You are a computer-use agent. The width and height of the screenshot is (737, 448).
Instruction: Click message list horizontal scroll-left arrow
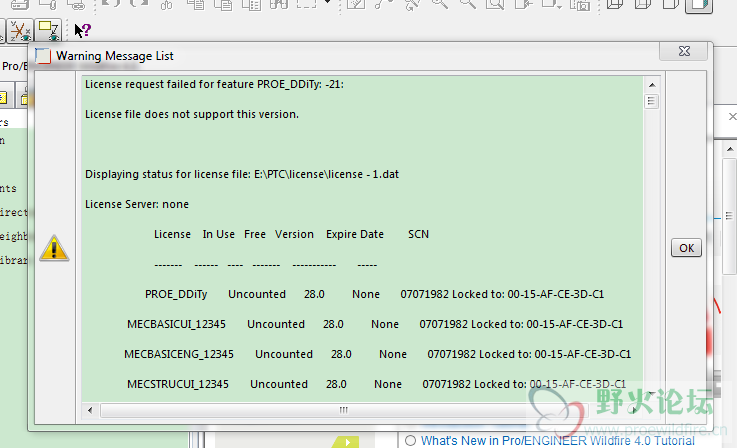(x=90, y=410)
